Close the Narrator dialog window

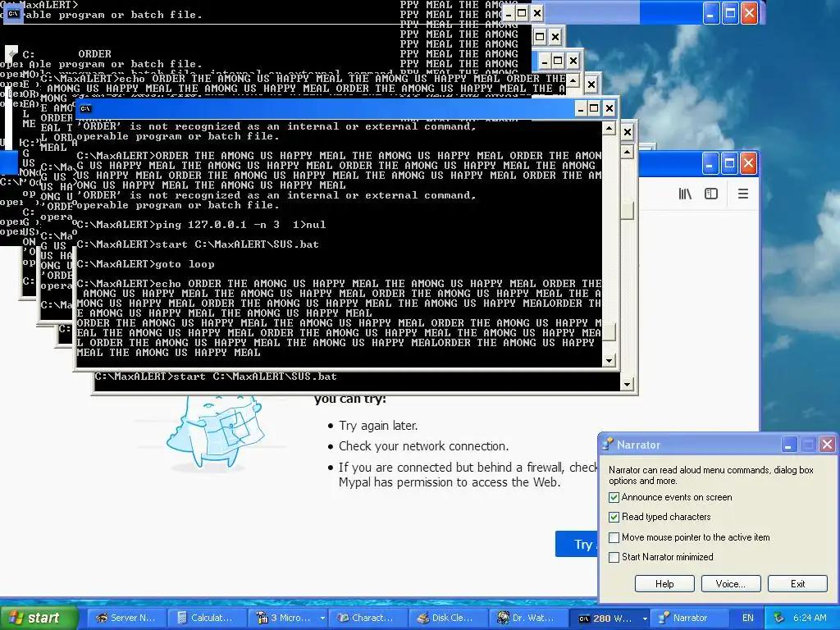tap(827, 445)
